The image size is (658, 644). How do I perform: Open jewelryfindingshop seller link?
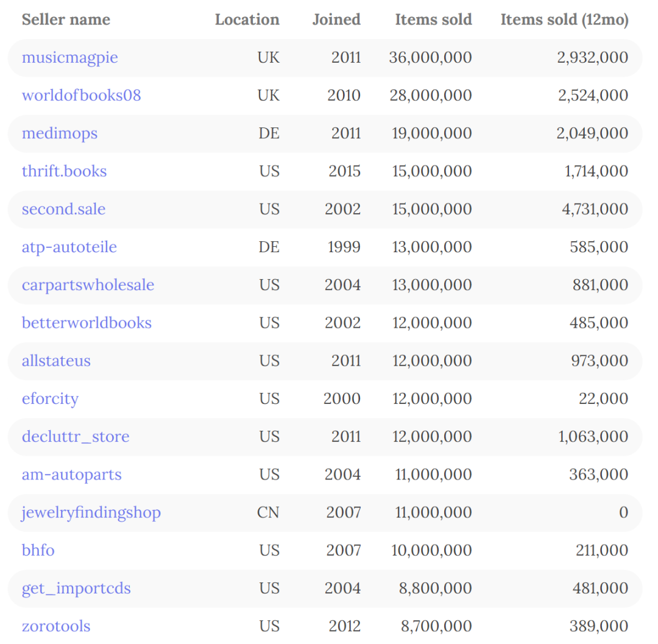(x=91, y=512)
